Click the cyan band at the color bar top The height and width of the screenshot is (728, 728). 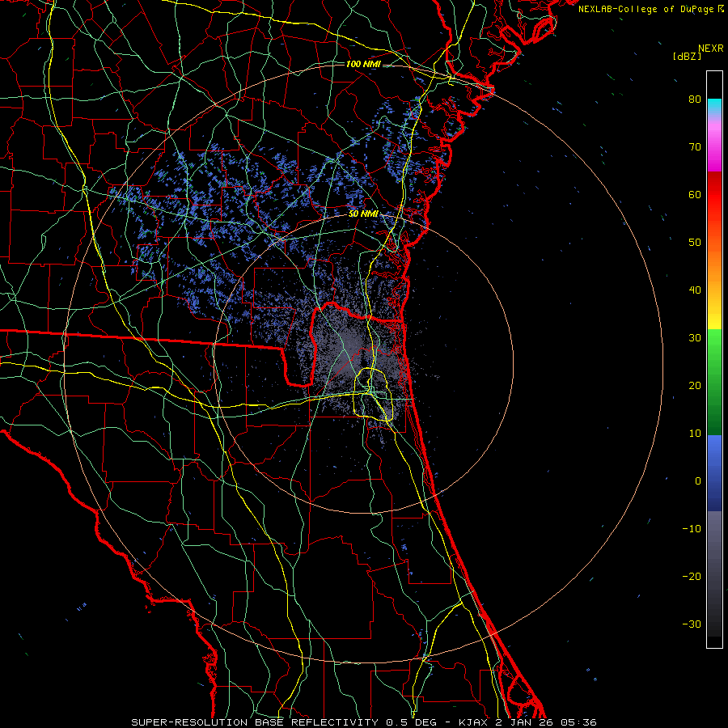(714, 106)
